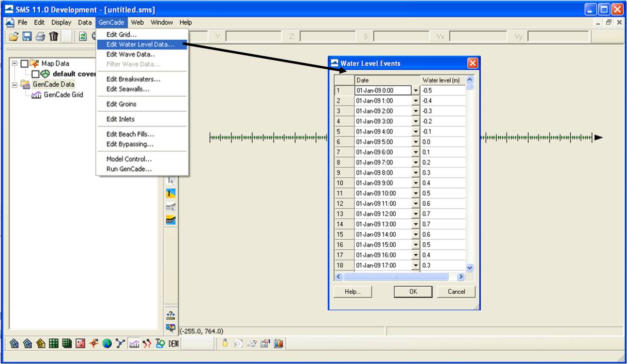The image size is (627, 364).
Task: Open the date dropdown for row 1
Action: 415,91
